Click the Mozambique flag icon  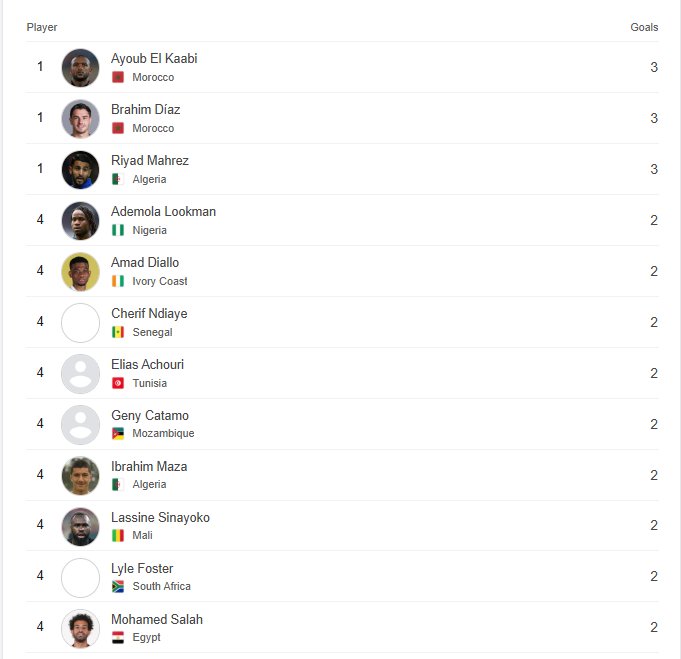[x=118, y=434]
